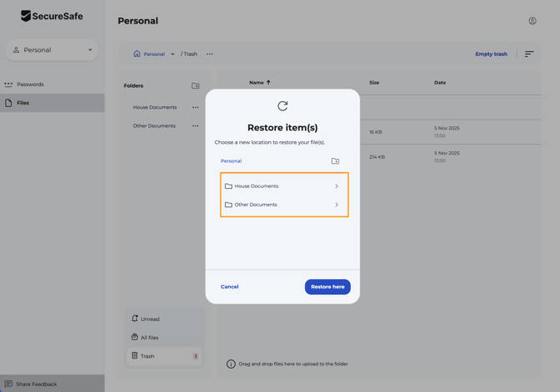The width and height of the screenshot is (560, 392).
Task: Go to Passwords in the sidebar
Action: pos(30,84)
